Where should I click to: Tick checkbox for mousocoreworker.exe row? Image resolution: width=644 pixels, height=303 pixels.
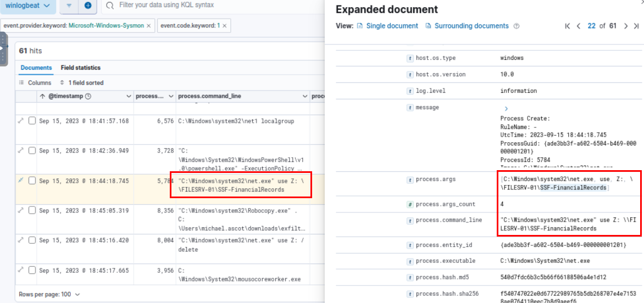[x=32, y=271]
